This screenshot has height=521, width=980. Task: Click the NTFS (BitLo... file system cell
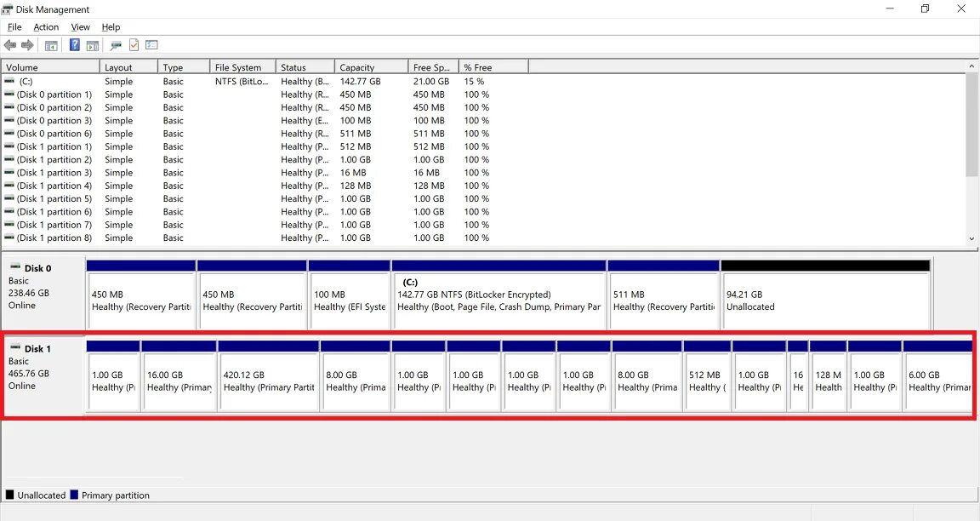click(242, 82)
